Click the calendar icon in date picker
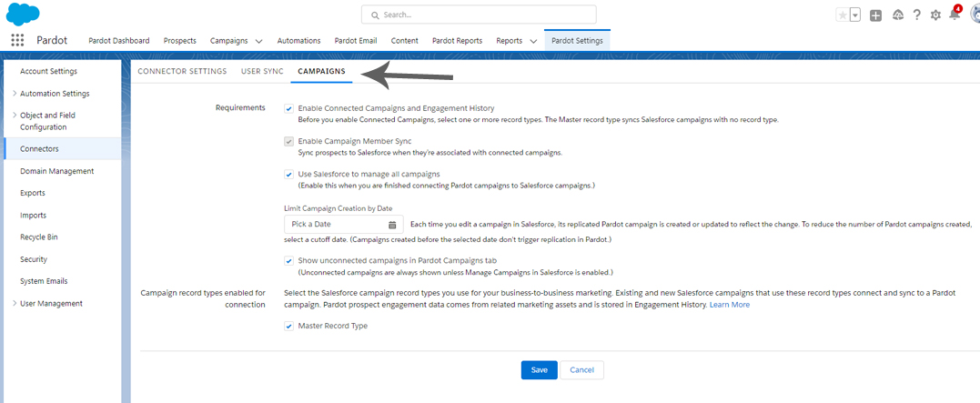Viewport: 980px width, 403px height. [x=392, y=225]
